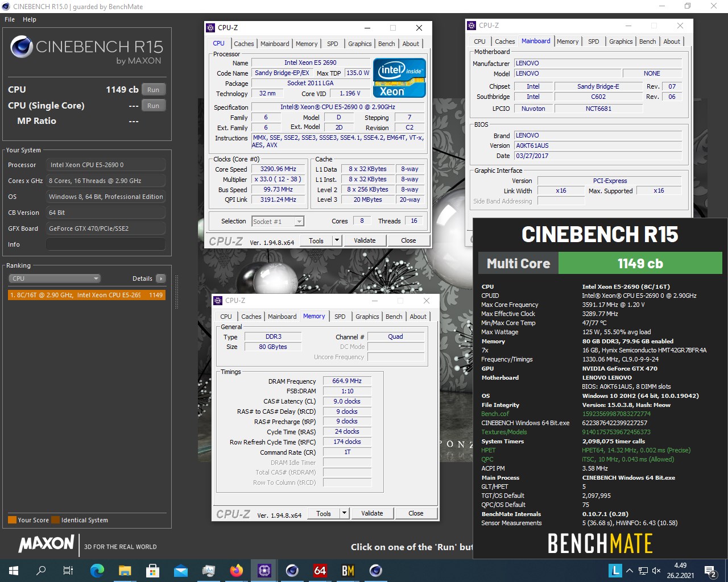Click the DRAM Frequency value 664.9 MHz

coord(347,381)
